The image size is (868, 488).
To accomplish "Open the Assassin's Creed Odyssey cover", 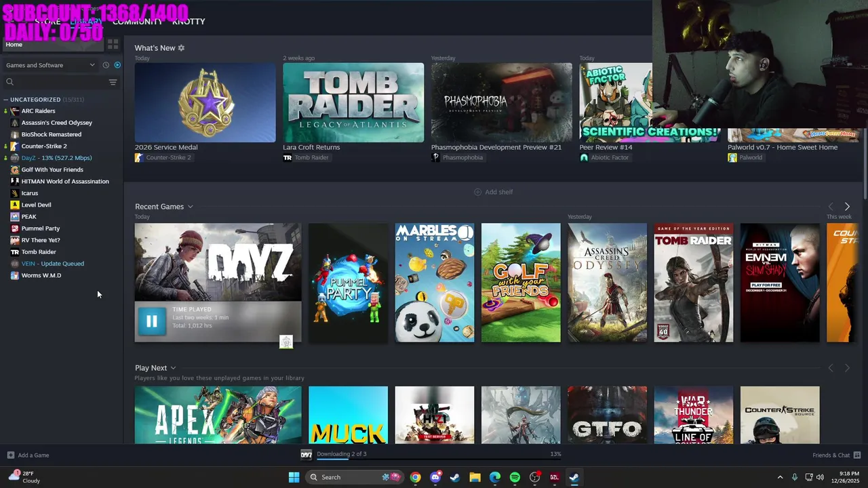I will [x=607, y=283].
